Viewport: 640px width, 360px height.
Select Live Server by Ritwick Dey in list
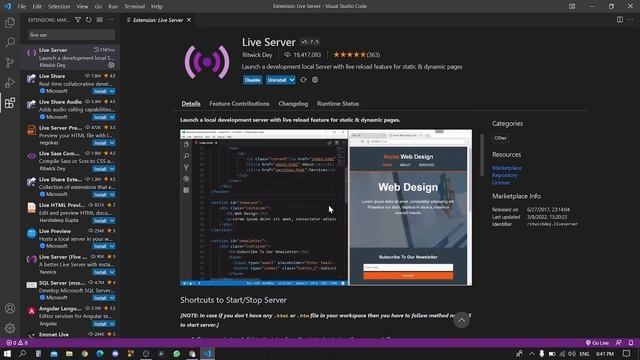(x=70, y=57)
